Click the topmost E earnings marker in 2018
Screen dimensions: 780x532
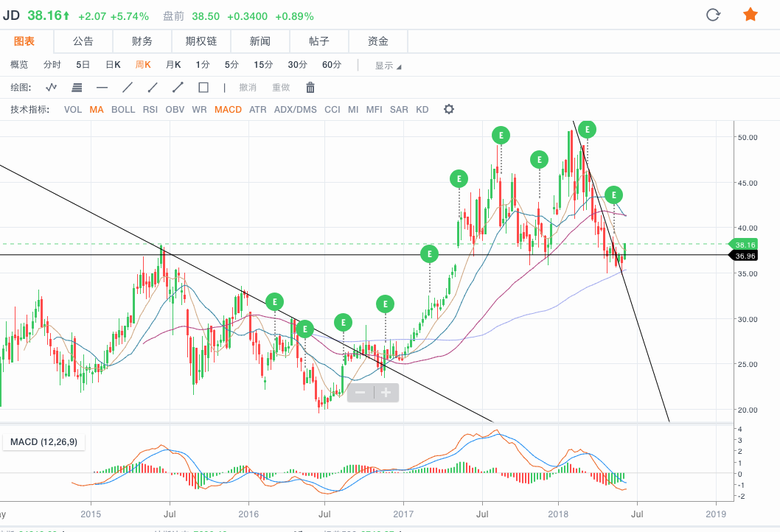pyautogui.click(x=587, y=129)
